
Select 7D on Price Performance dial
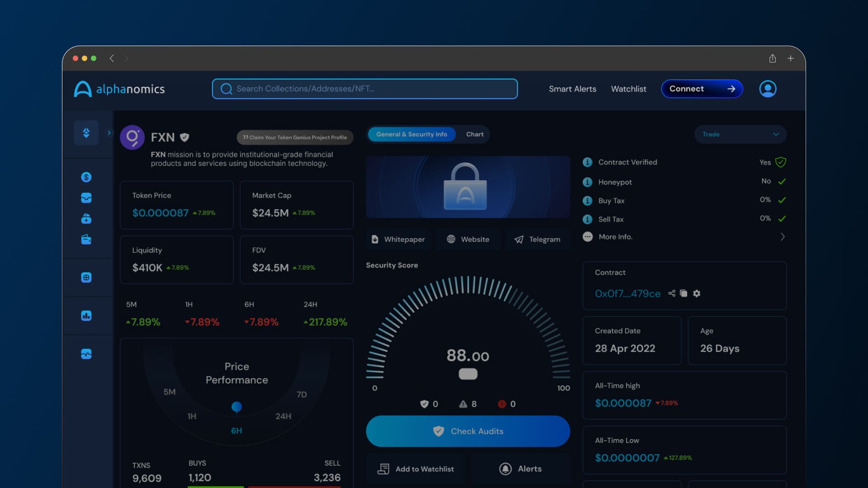302,394
